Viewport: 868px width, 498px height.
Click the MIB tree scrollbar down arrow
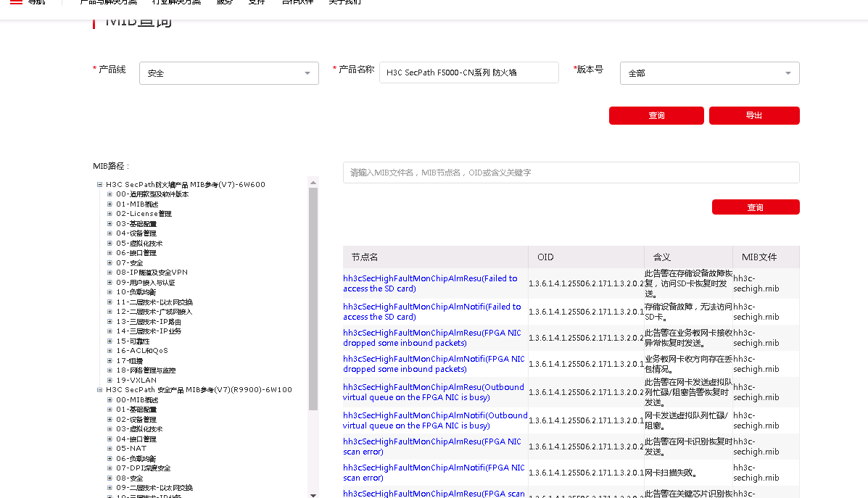pyautogui.click(x=313, y=495)
